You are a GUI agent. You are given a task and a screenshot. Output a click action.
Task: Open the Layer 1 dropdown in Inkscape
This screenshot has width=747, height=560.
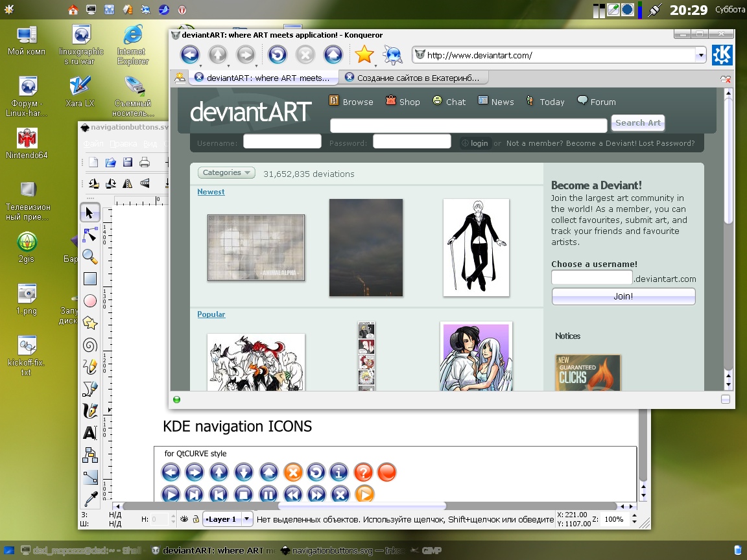228,519
